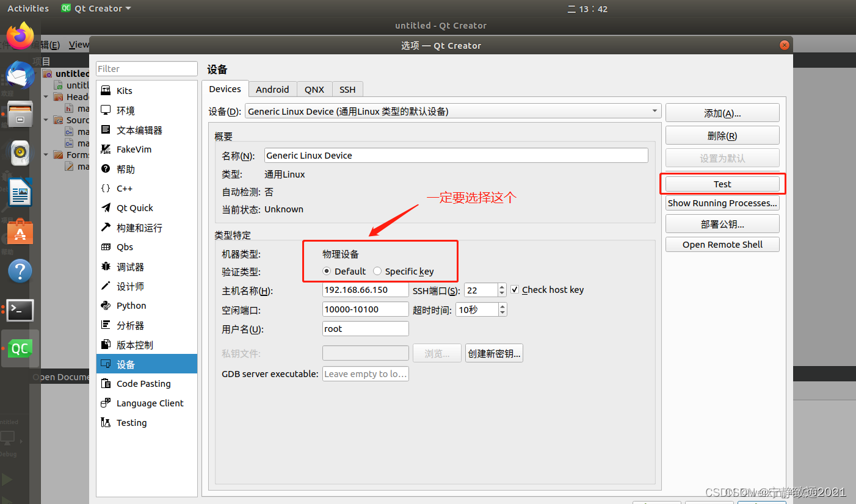Viewport: 856px width, 504px height.
Task: Decrease the SSH port value
Action: point(502,293)
